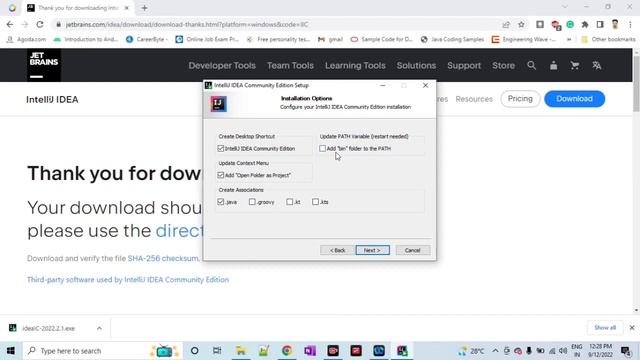
Task: Expand the bookmarks overflow chevron
Action: tap(569, 40)
